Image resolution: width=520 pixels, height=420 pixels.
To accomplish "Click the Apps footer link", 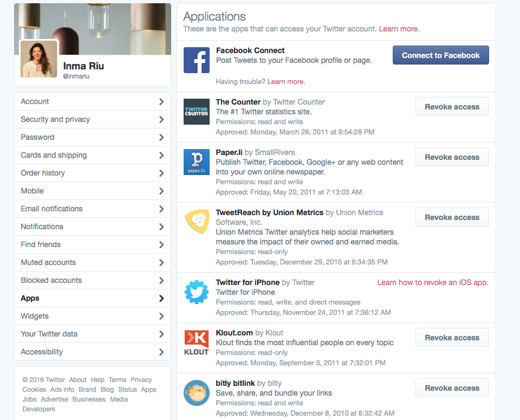I will click(x=148, y=390).
